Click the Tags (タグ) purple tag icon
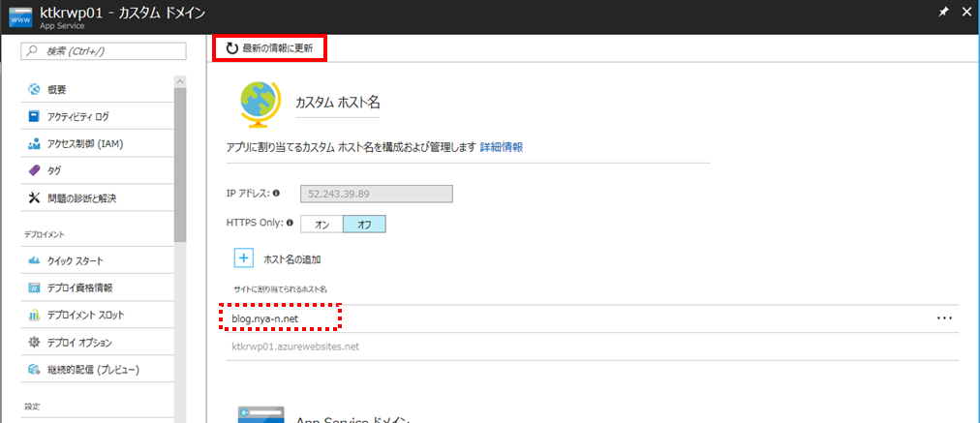Viewport: 980px width, 423px height. pyautogui.click(x=34, y=170)
